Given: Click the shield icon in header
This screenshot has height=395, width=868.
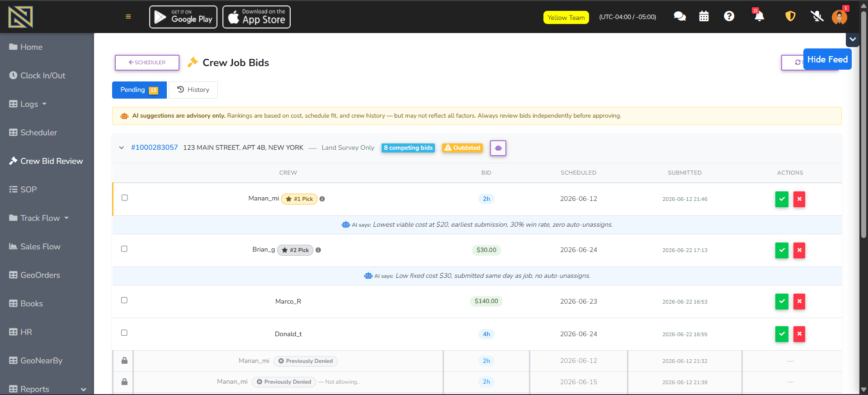Looking at the screenshot, I should point(790,16).
